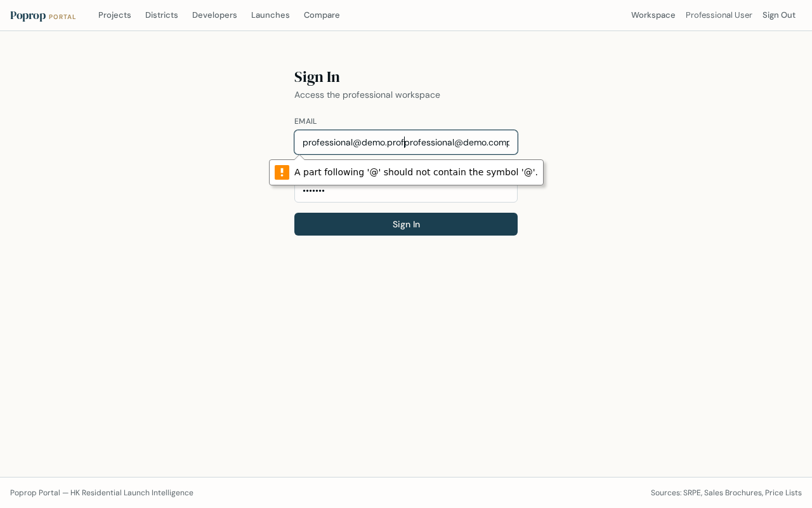This screenshot has height=508, width=812.
Task: Open the Workspace link
Action: [x=653, y=15]
